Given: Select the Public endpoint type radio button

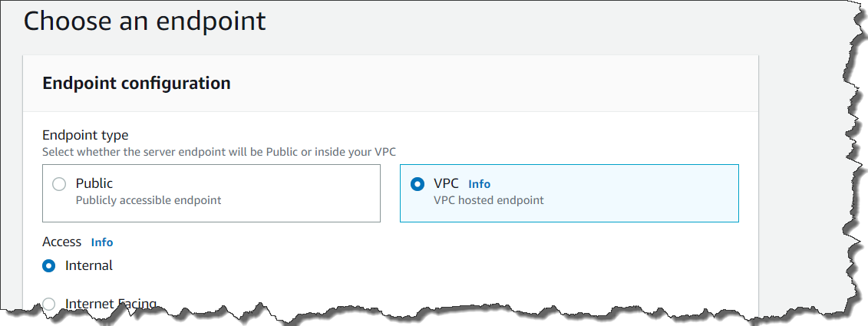Looking at the screenshot, I should [x=59, y=184].
